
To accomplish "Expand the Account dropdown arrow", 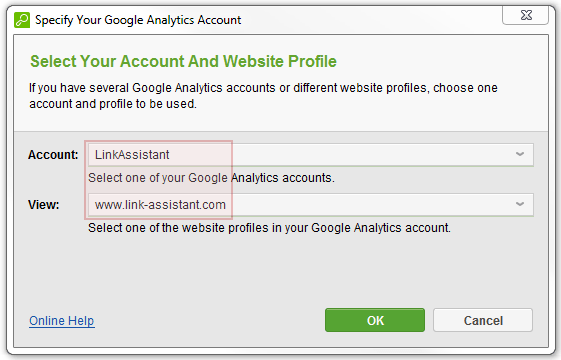I will 520,154.
